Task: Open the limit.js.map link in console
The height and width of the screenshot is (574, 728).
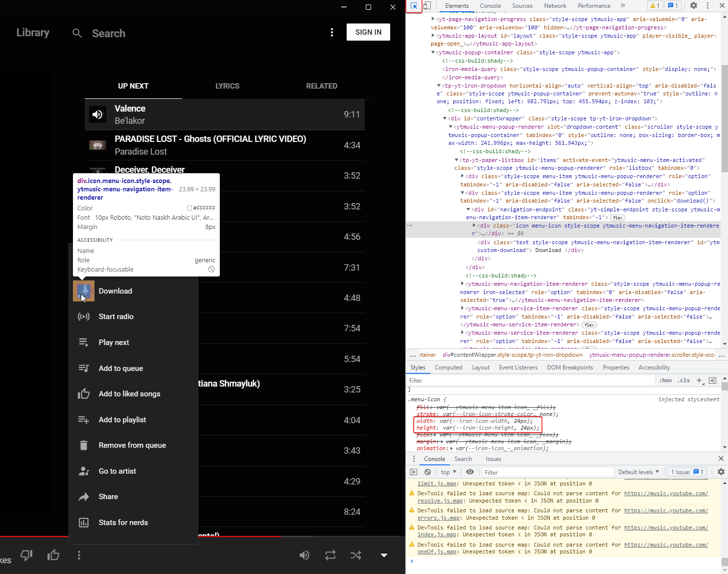Action: click(x=436, y=483)
